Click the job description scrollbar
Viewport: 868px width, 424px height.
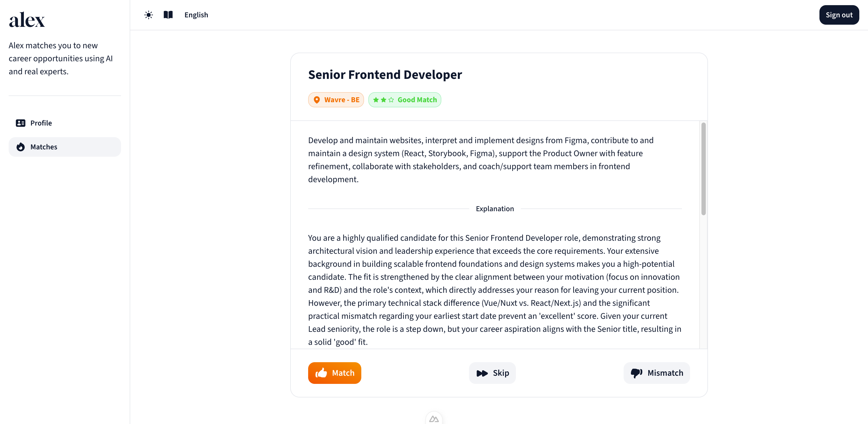703,168
